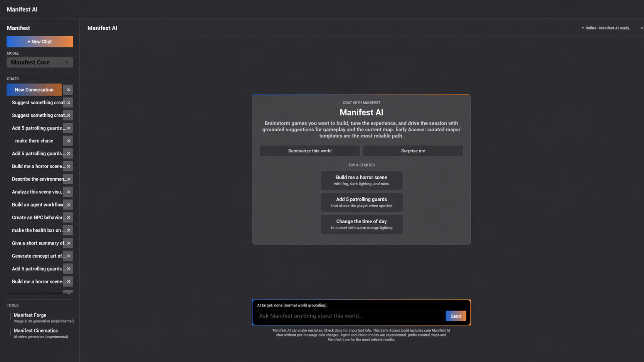The image size is (644, 362).
Task: Open the 'Give a short summary of...' chat
Action: pos(34,243)
